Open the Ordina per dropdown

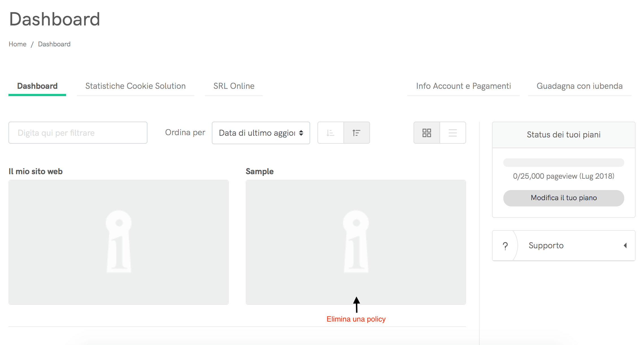[x=261, y=133]
